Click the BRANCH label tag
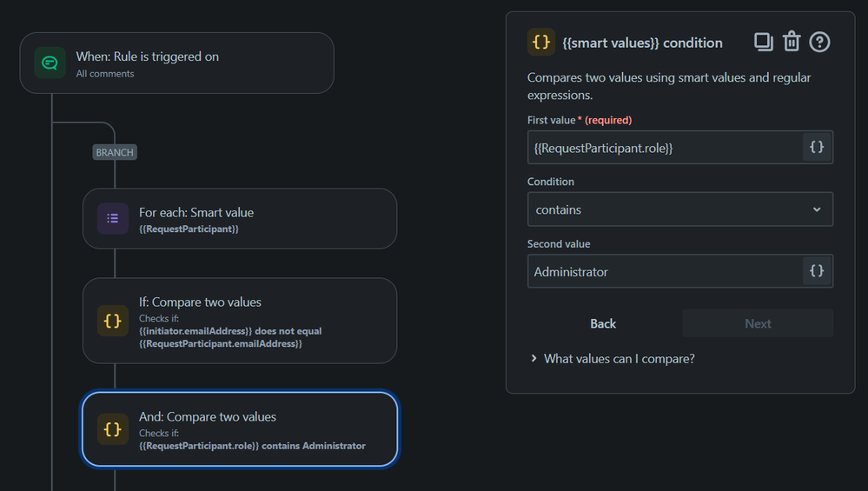Screen dimensions: 868x491 [115, 152]
